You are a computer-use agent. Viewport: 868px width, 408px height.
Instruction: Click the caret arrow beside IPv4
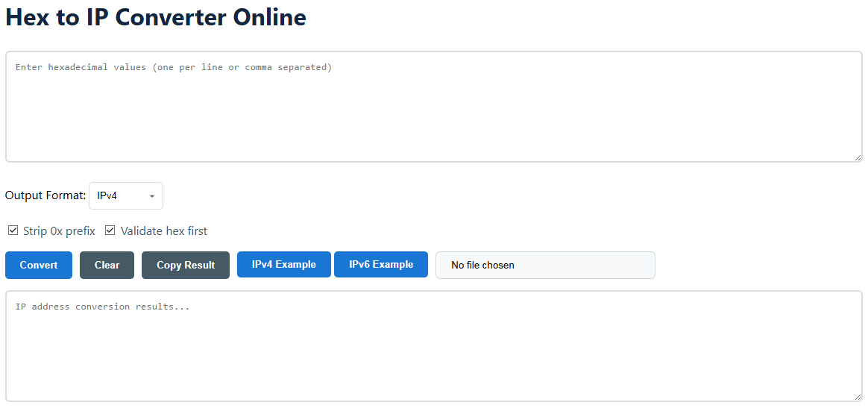152,196
